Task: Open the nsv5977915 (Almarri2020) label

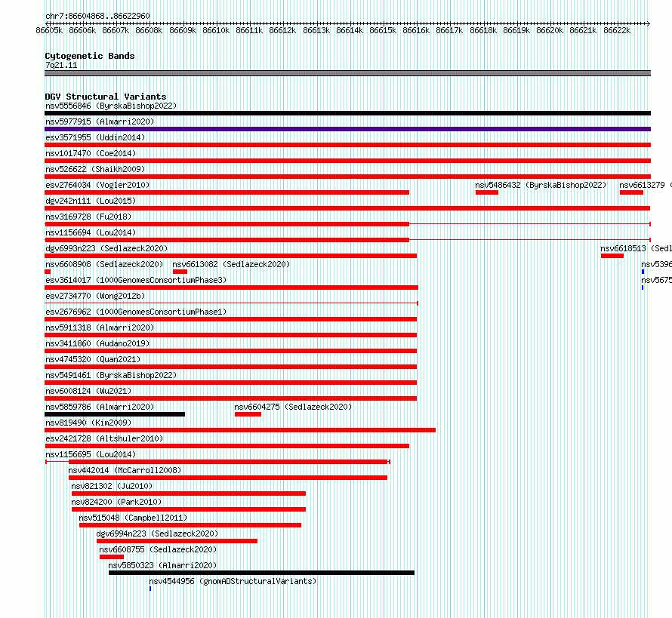Action: coord(100,121)
